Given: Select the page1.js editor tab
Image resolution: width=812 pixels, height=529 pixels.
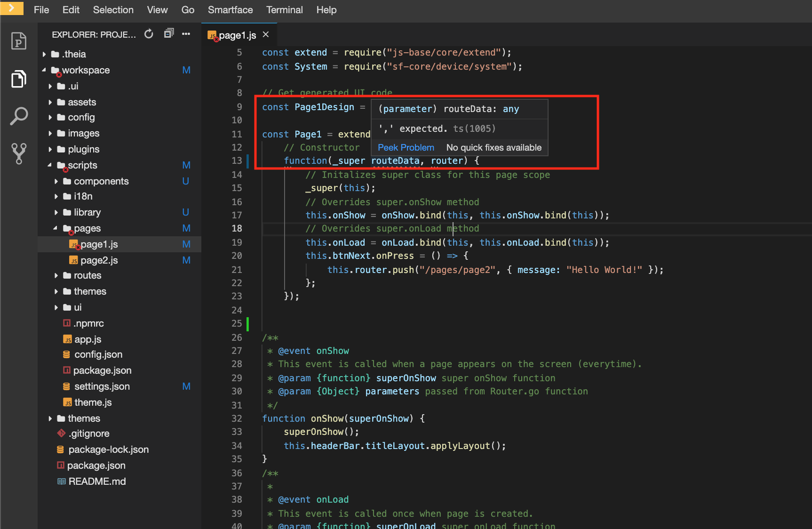Looking at the screenshot, I should 237,35.
